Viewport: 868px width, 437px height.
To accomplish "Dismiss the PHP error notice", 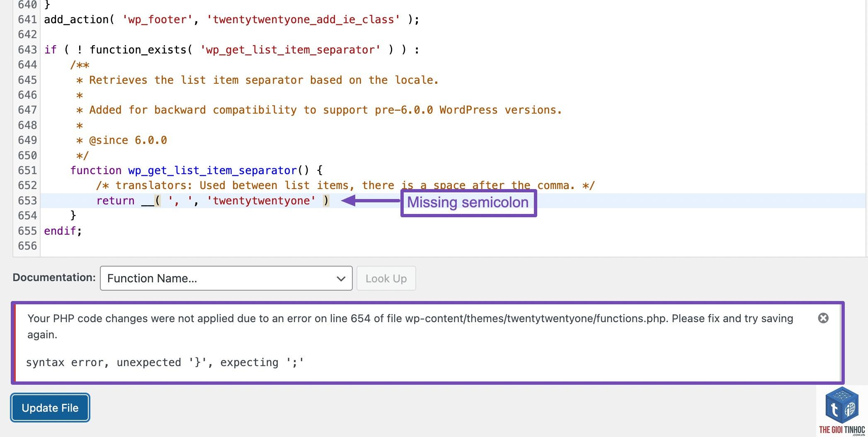I will [823, 318].
